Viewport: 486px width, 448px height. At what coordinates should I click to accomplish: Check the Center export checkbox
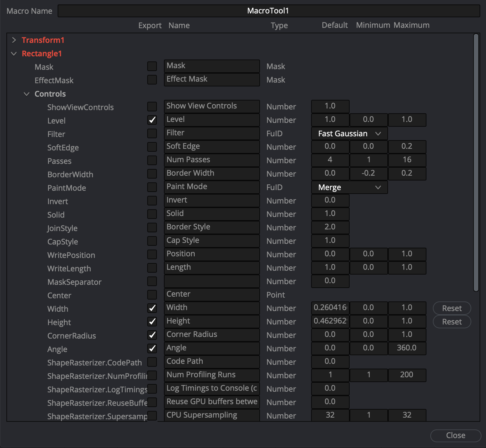point(152,295)
